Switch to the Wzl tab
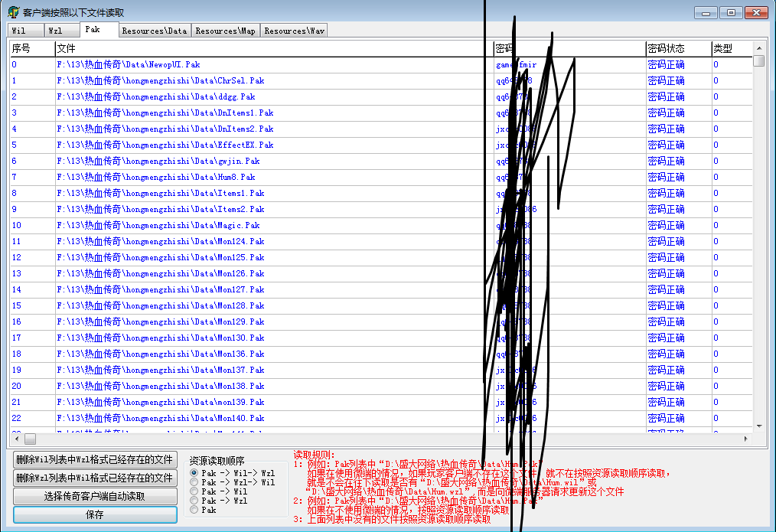Image resolution: width=776 pixels, height=532 pixels. coord(62,31)
